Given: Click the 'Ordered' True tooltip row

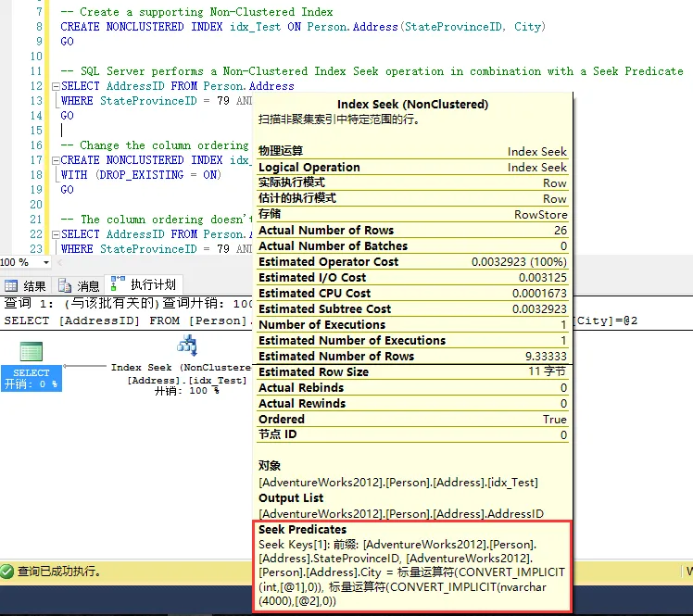Looking at the screenshot, I should coord(412,420).
